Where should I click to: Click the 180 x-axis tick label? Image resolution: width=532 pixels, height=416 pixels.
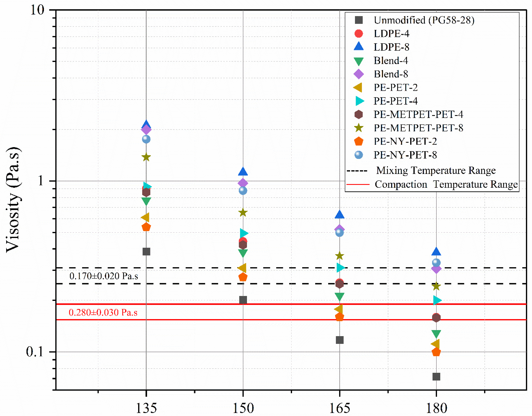point(436,408)
